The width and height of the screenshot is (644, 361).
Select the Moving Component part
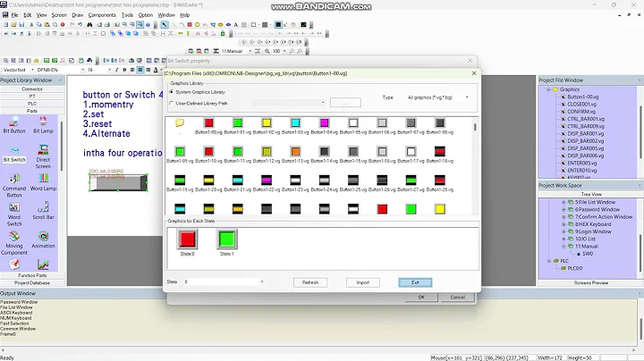click(x=14, y=243)
